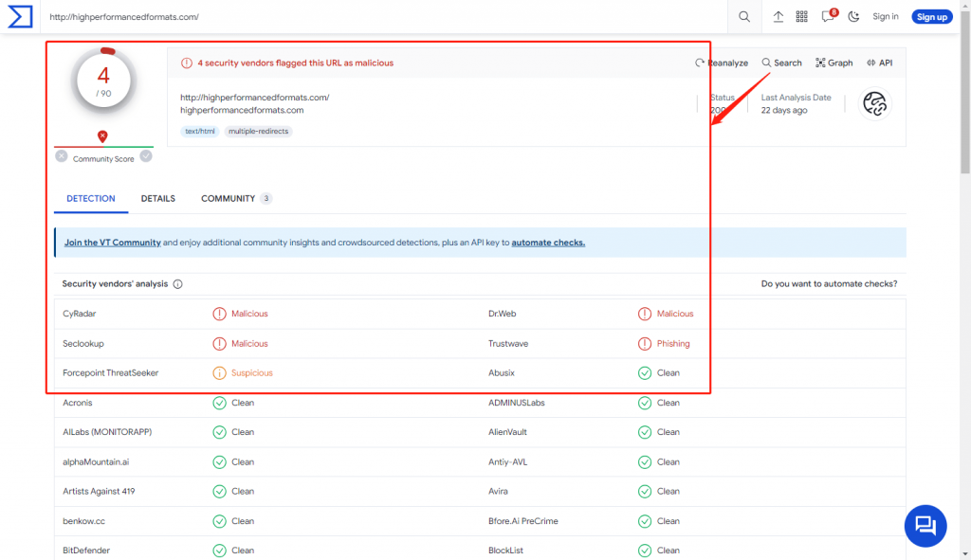
Task: Click the Trustwave phishing alert icon
Action: tap(645, 343)
